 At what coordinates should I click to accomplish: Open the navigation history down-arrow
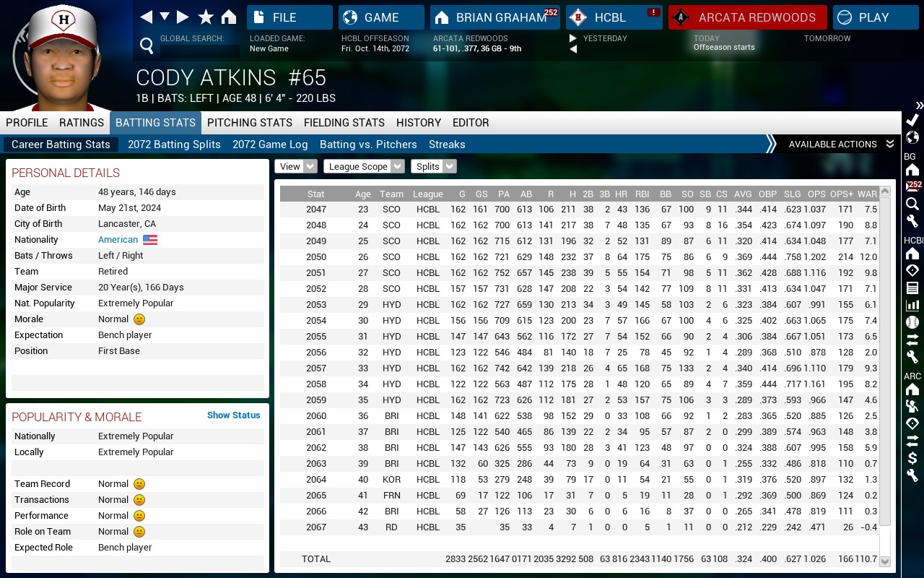click(165, 17)
